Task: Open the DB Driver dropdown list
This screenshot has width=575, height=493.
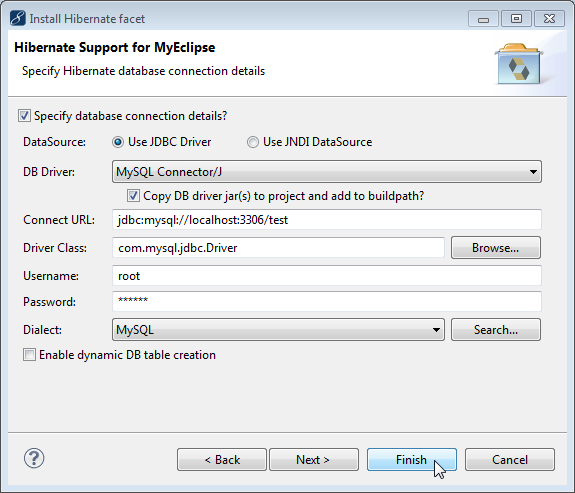Action: click(x=327, y=172)
